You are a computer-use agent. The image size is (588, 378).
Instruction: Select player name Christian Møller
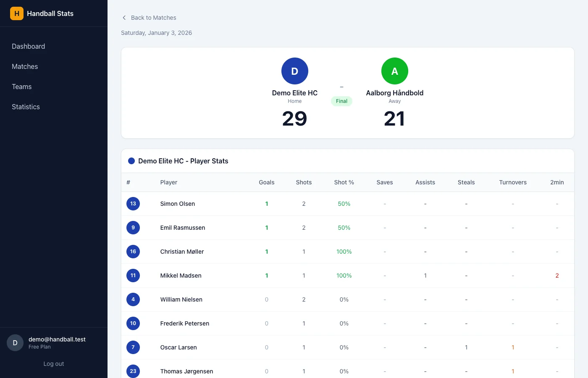[x=182, y=252]
